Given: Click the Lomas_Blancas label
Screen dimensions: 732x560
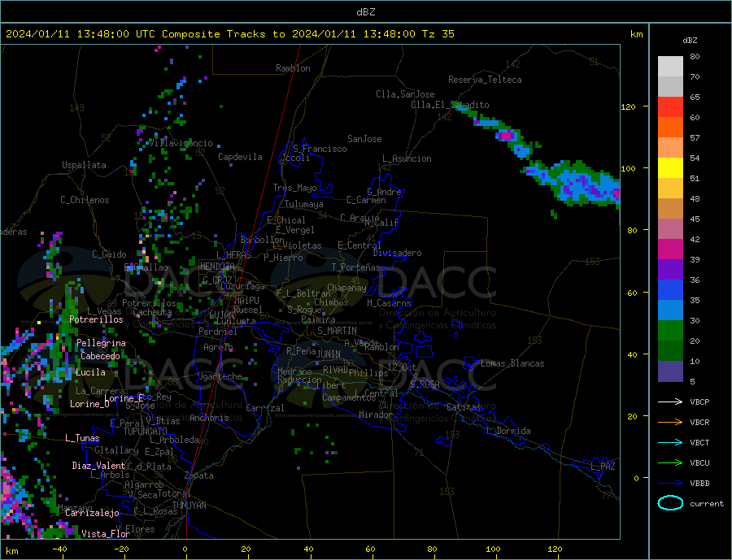Looking at the screenshot, I should click(512, 363).
